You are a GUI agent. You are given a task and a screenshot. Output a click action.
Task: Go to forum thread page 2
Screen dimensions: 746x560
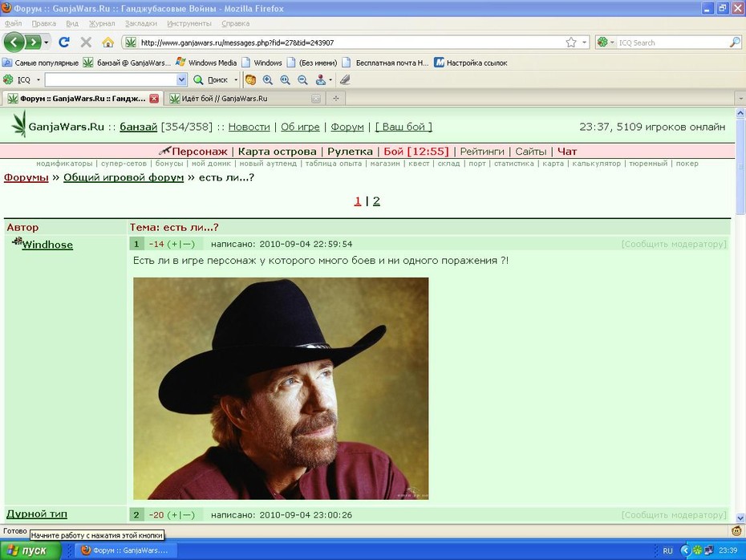click(x=376, y=201)
